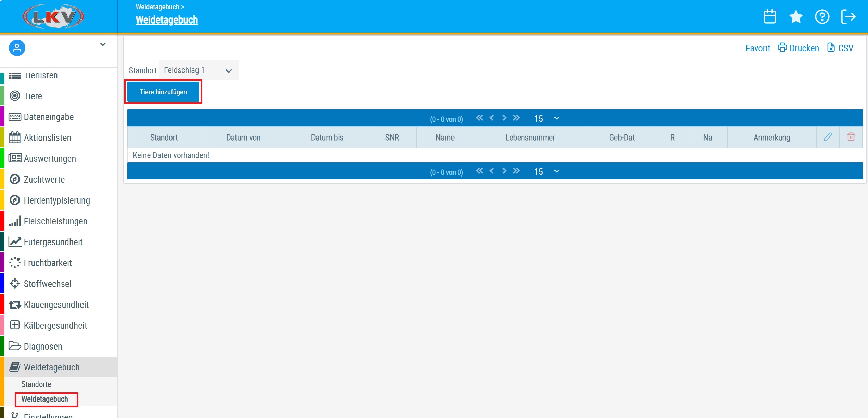Expand the user account chevron
868x418 pixels.
tap(103, 45)
